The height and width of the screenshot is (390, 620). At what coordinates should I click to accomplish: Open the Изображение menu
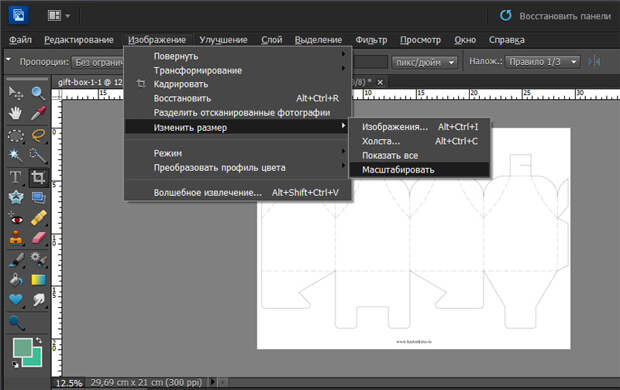[157, 40]
